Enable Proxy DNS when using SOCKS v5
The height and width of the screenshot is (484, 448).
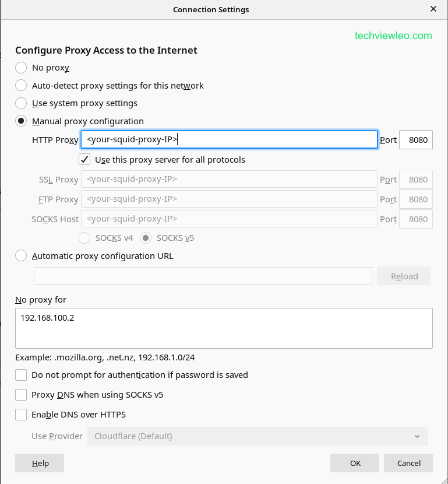[x=21, y=395]
